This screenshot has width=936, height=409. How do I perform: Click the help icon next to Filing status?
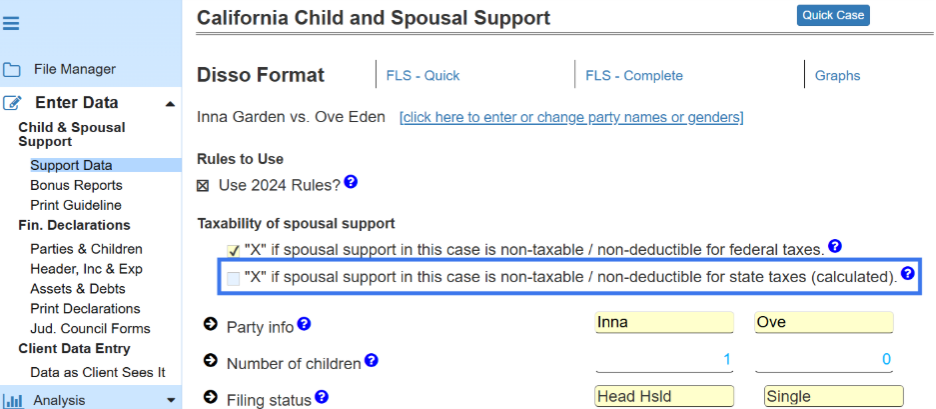[x=321, y=397]
